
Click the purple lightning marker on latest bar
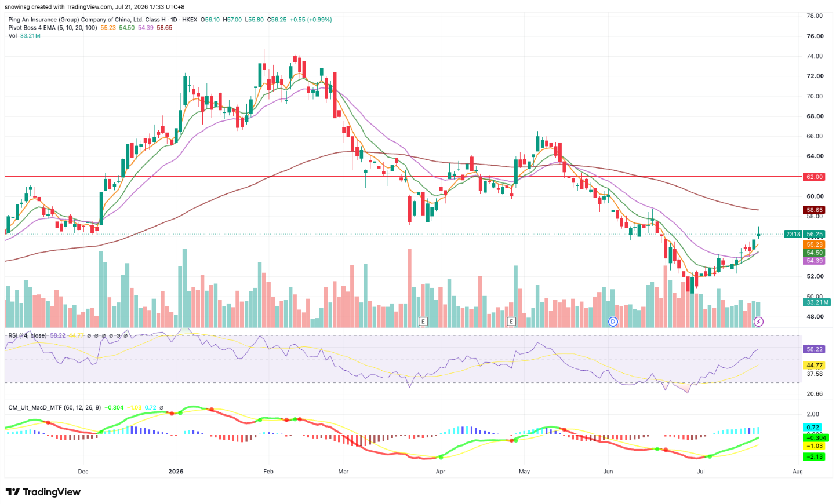click(758, 321)
